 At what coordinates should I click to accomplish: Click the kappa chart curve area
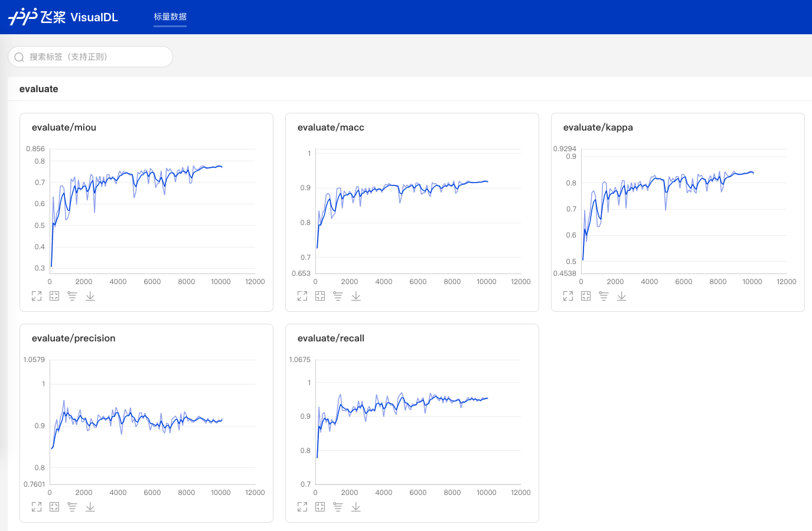click(684, 211)
